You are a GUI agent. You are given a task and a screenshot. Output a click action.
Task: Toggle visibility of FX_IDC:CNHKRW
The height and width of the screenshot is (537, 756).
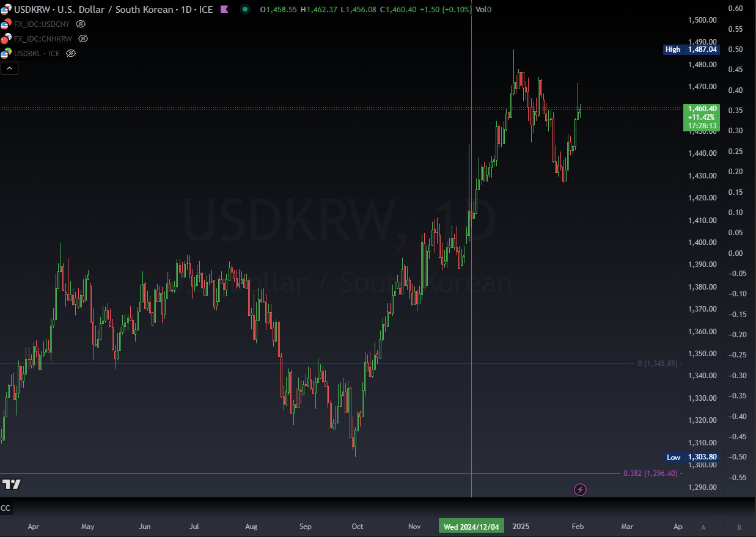83,38
